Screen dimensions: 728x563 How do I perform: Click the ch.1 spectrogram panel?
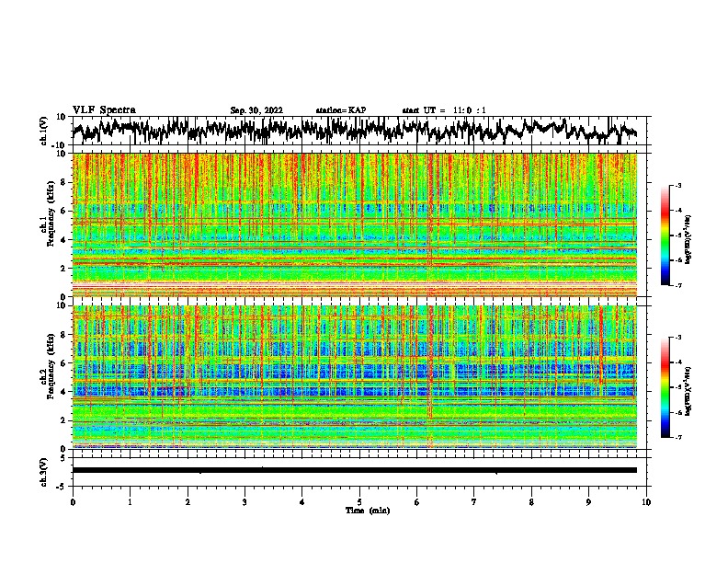coord(355,224)
